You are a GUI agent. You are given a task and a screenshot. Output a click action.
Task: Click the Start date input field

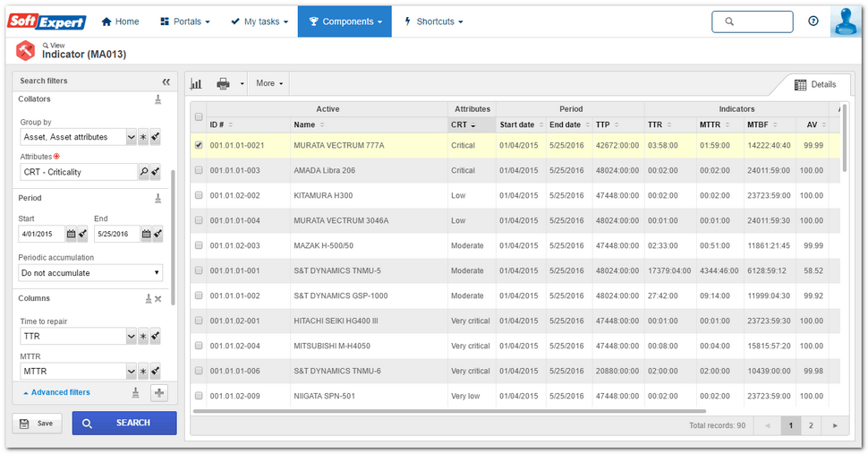41,235
